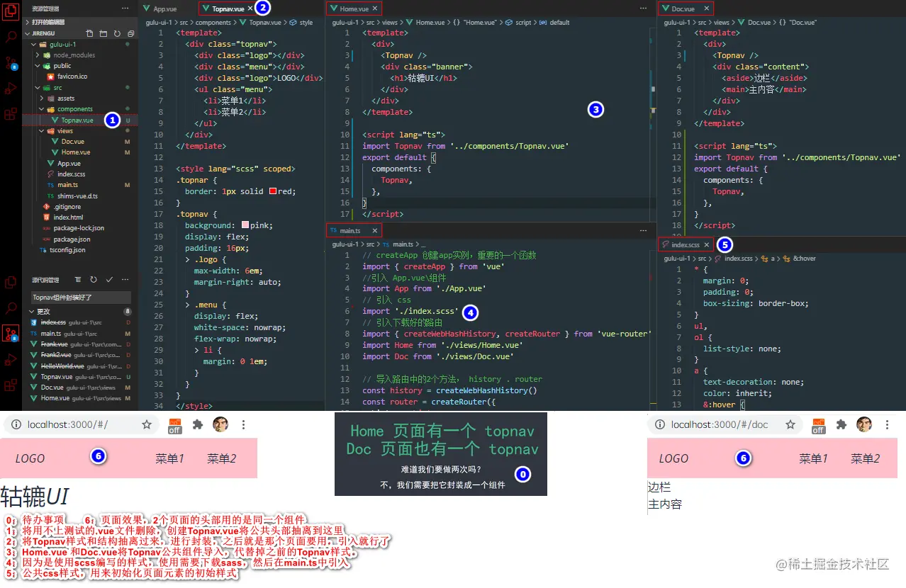
Task: Bookmark the localhost:3000/#/doc page with star
Action: click(x=790, y=425)
